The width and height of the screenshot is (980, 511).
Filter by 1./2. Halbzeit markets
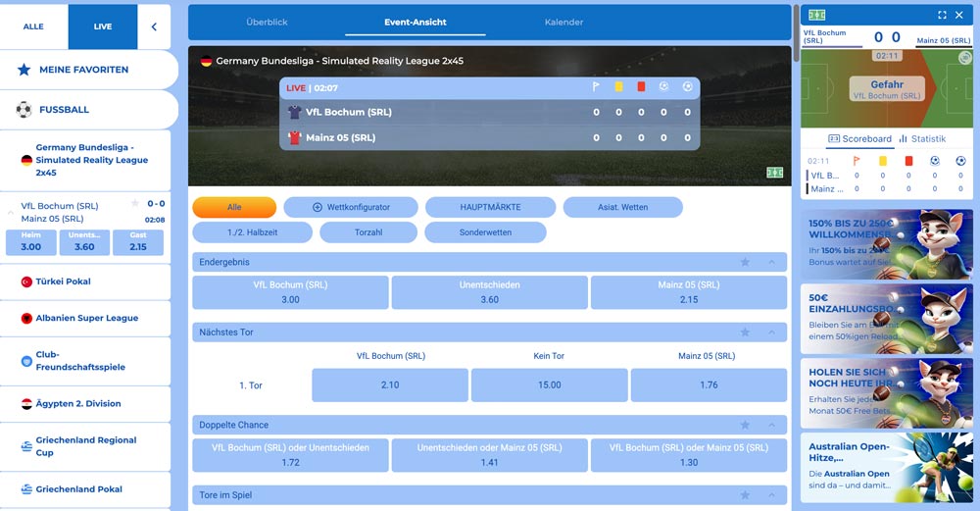253,232
